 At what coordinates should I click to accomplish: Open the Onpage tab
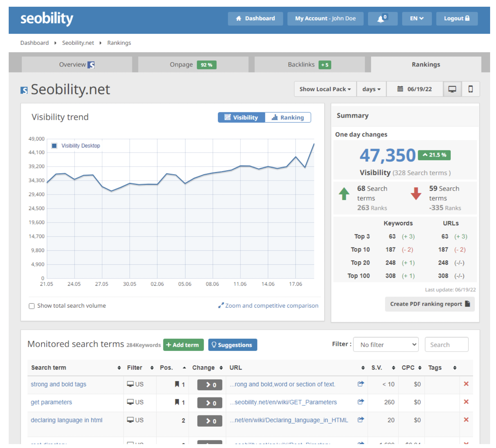click(x=193, y=64)
